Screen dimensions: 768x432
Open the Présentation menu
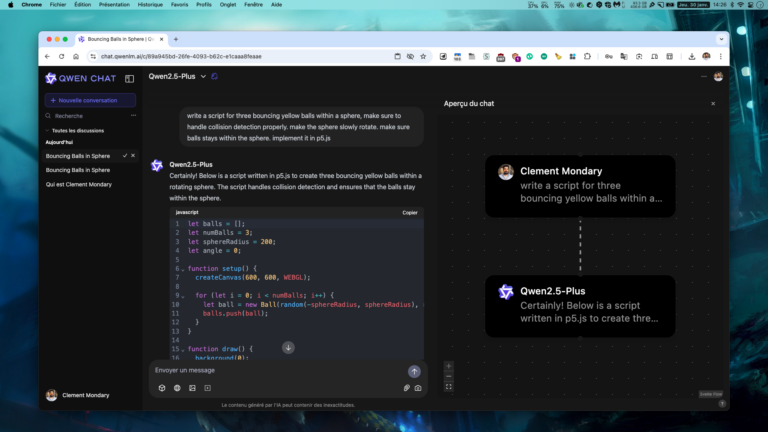tap(114, 4)
